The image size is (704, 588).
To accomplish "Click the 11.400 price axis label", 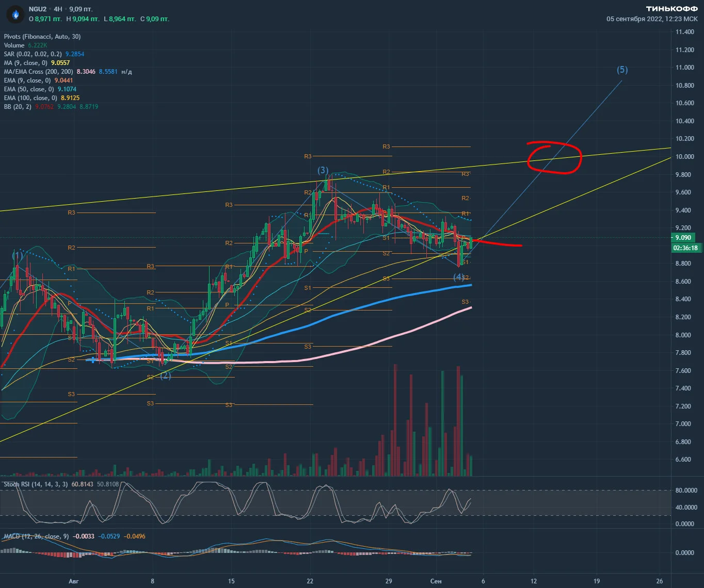I will (684, 32).
